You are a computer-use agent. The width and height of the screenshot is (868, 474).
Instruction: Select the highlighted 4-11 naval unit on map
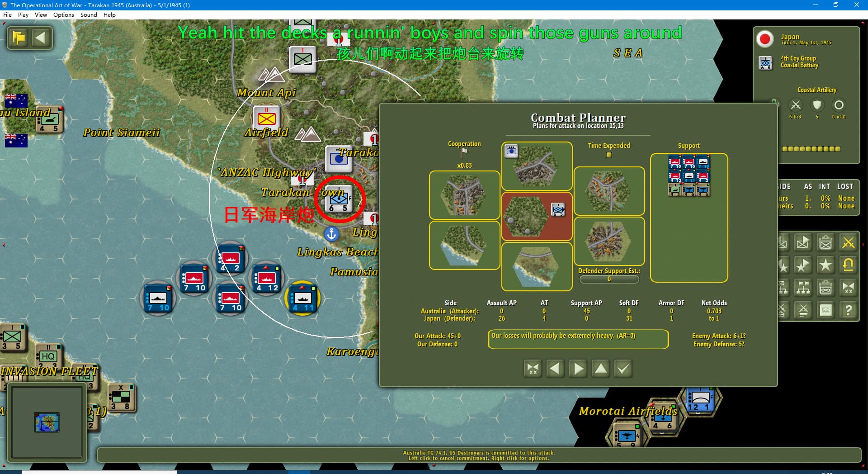[302, 299]
